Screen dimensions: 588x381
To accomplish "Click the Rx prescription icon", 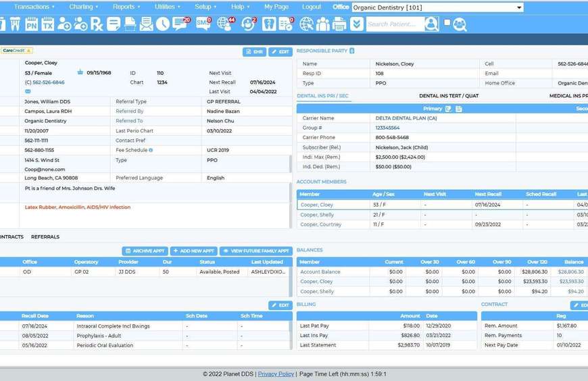I will tap(97, 24).
